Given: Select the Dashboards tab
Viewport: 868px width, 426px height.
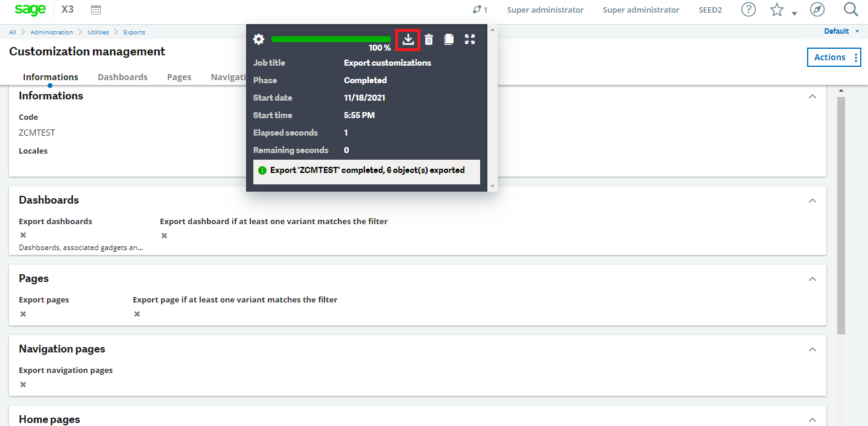Looking at the screenshot, I should pos(122,77).
